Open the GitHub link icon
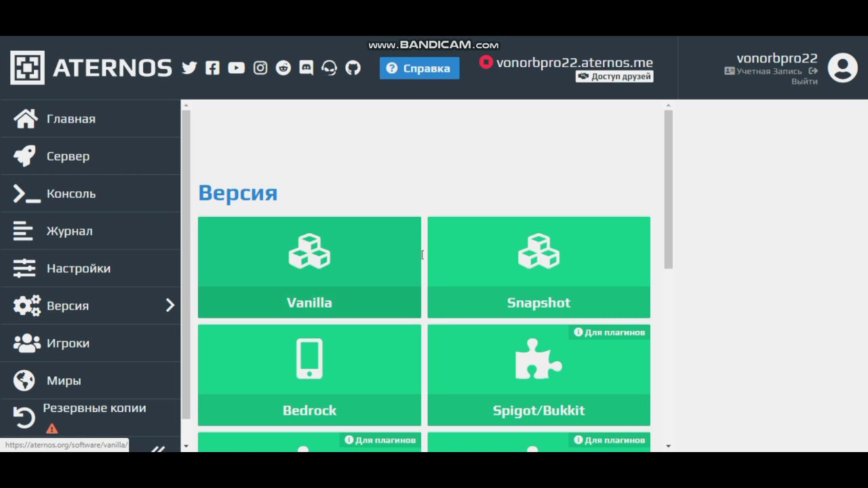868x488 pixels. [x=353, y=68]
